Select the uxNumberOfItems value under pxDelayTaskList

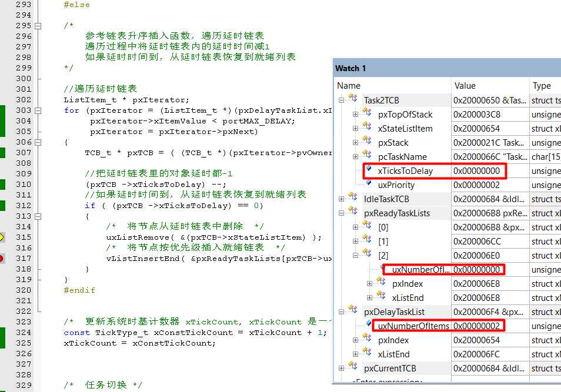(476, 326)
